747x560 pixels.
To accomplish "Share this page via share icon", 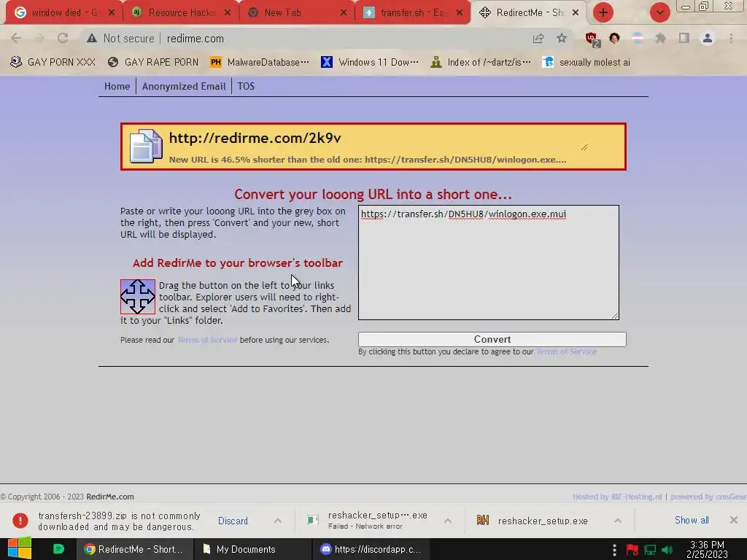I will (x=538, y=38).
